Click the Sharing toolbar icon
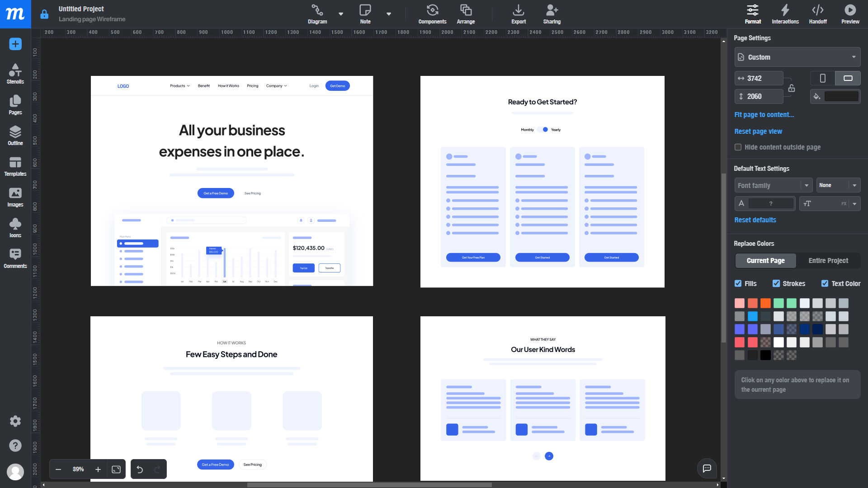The image size is (868, 488). pyautogui.click(x=552, y=14)
